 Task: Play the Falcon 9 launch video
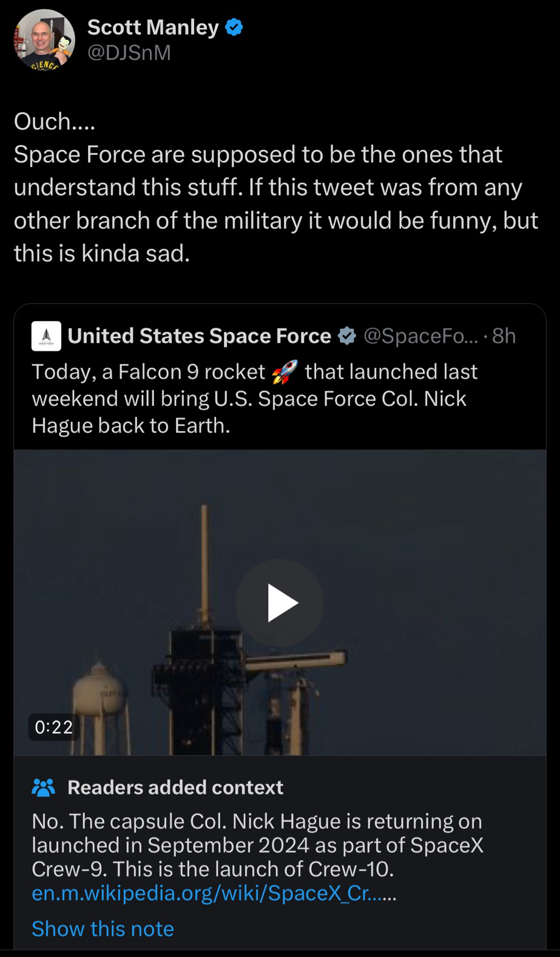(x=280, y=603)
